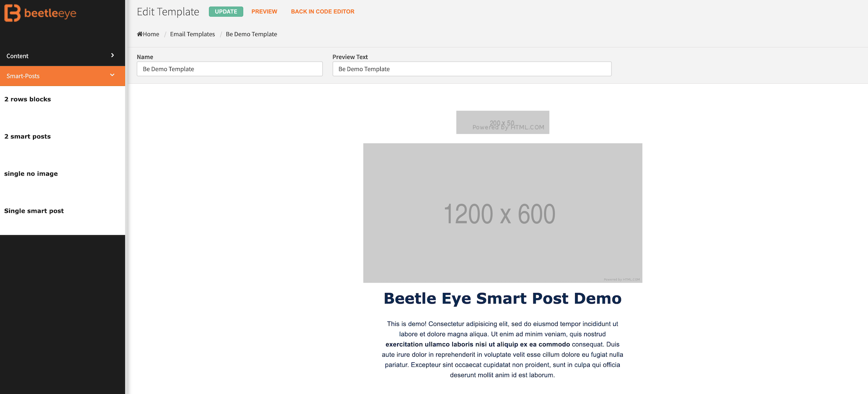Click the home icon in breadcrumb
The image size is (868, 394).
pos(140,34)
